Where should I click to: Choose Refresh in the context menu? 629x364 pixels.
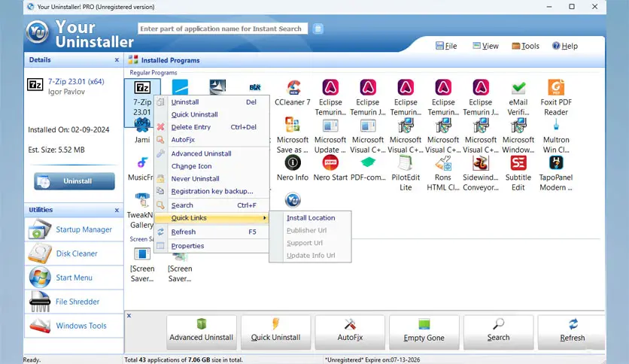click(x=212, y=232)
